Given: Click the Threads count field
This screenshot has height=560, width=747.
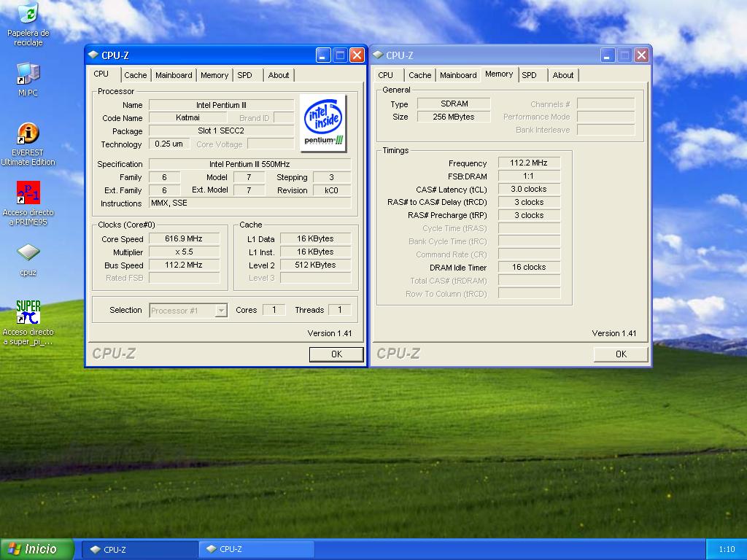Looking at the screenshot, I should 340,310.
